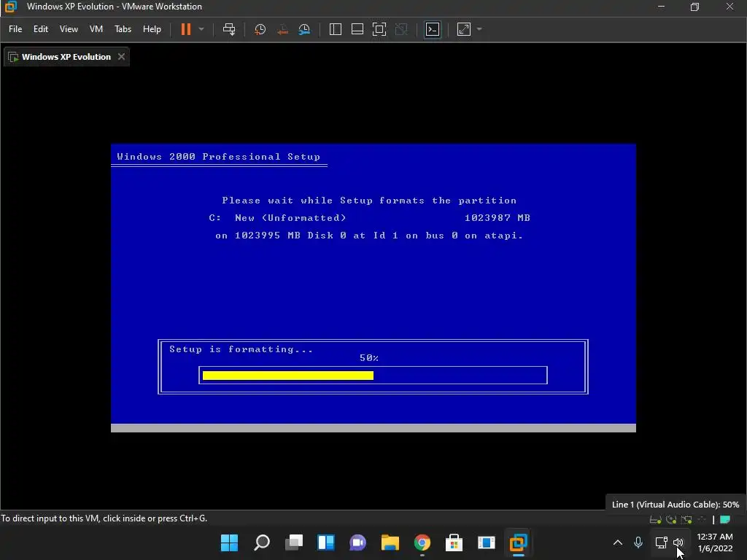Toggle the console view icon
Screen dimensions: 747x560
coord(433,29)
